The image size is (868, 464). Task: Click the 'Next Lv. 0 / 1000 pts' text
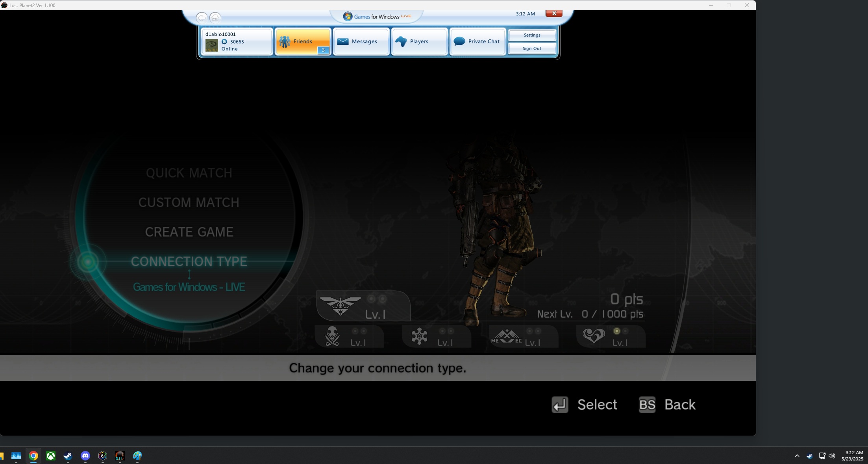[590, 314]
